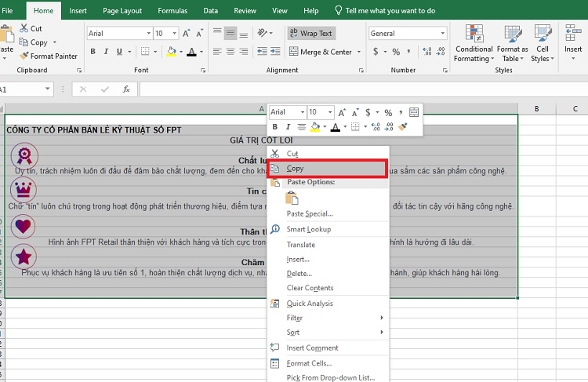The height and width of the screenshot is (382, 588).
Task: Open the Data ribbon tab
Action: point(211,11)
